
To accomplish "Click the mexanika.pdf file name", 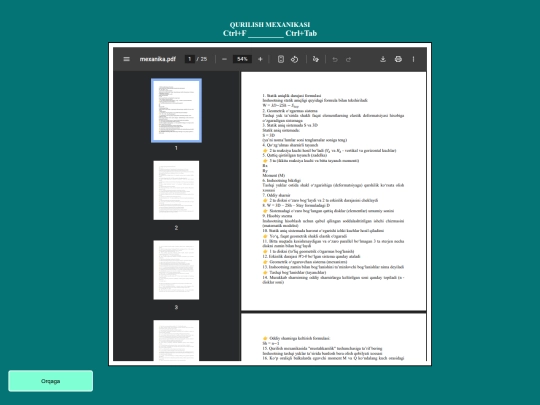I will click(x=158, y=59).
